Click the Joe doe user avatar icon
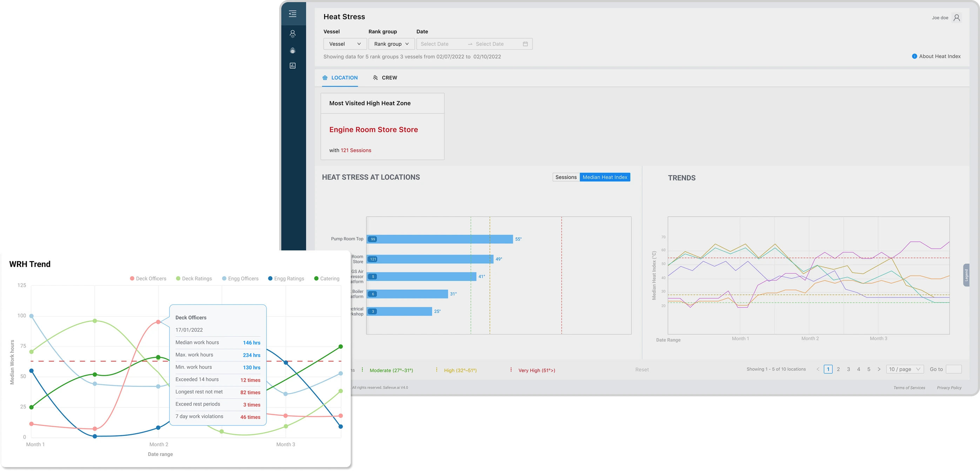The height and width of the screenshot is (471, 980). pos(956,18)
